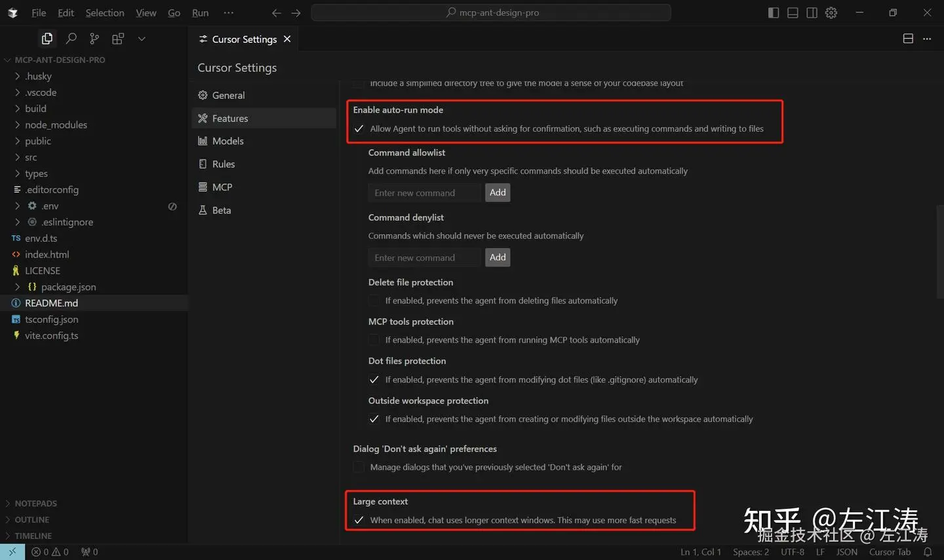Open Beta settings section

pyautogui.click(x=264, y=210)
